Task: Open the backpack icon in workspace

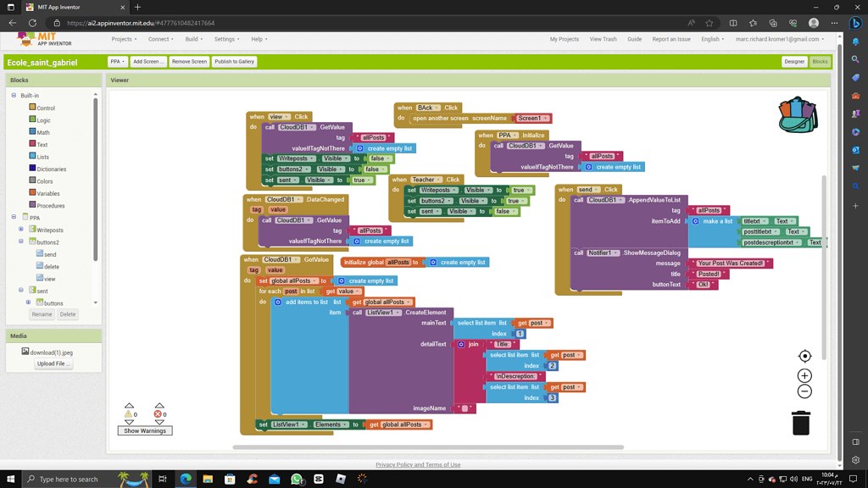Action: click(x=797, y=115)
